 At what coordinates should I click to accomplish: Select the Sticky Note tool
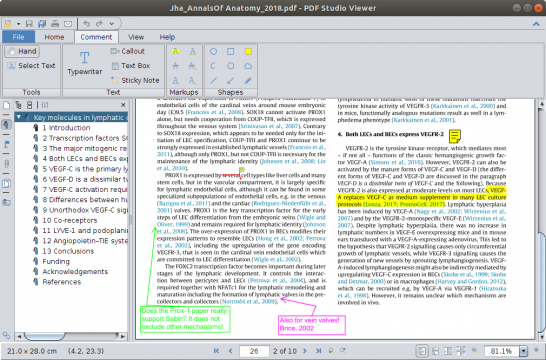pyautogui.click(x=135, y=80)
